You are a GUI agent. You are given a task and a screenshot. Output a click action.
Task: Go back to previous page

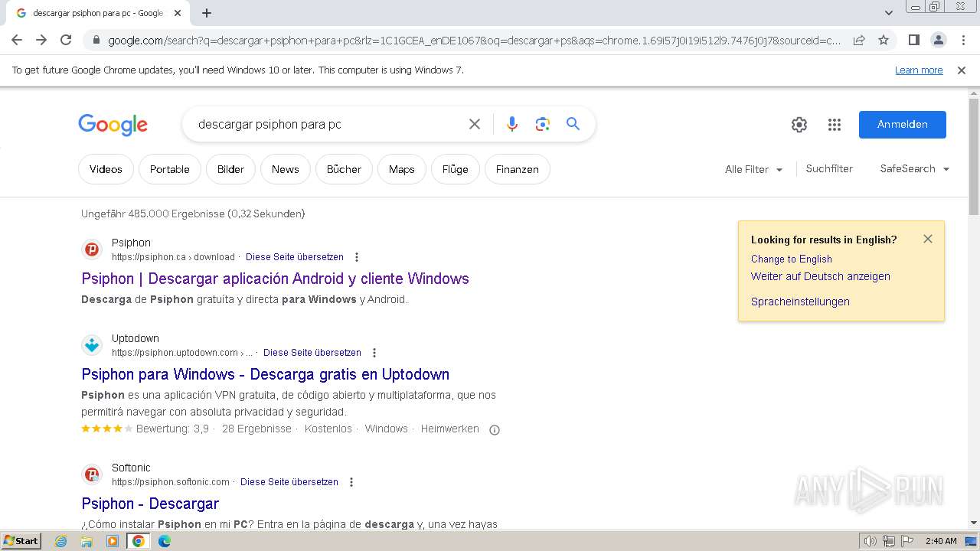click(x=17, y=41)
